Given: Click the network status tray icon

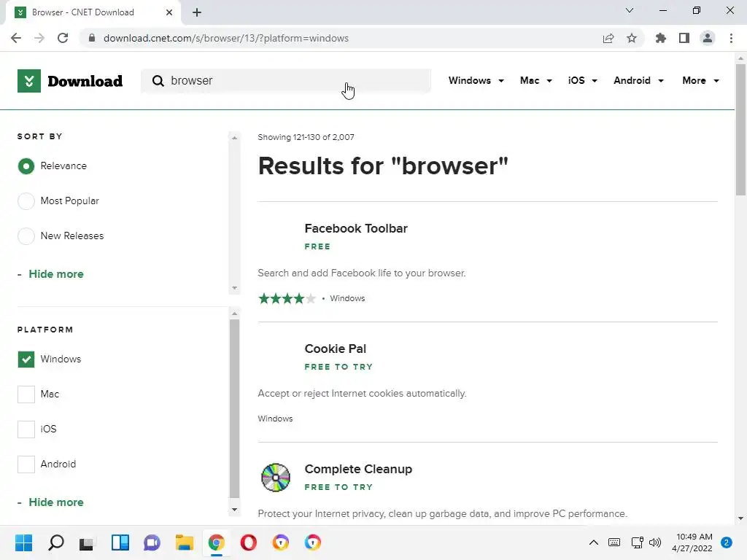Looking at the screenshot, I should pyautogui.click(x=637, y=542).
